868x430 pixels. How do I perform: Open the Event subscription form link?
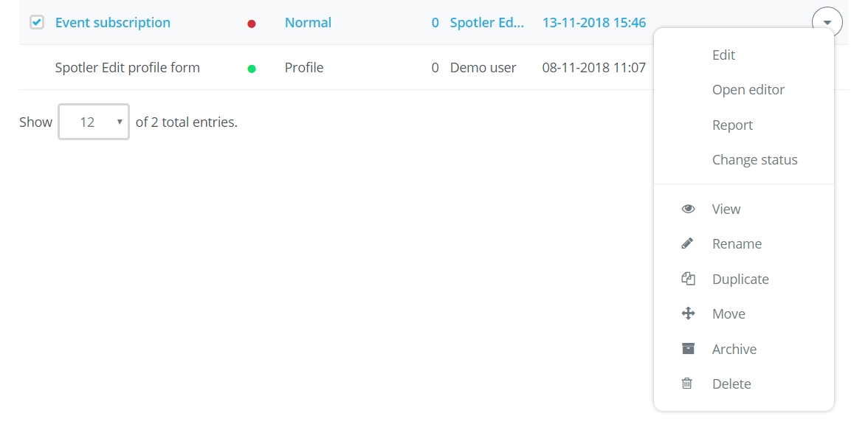coord(113,23)
